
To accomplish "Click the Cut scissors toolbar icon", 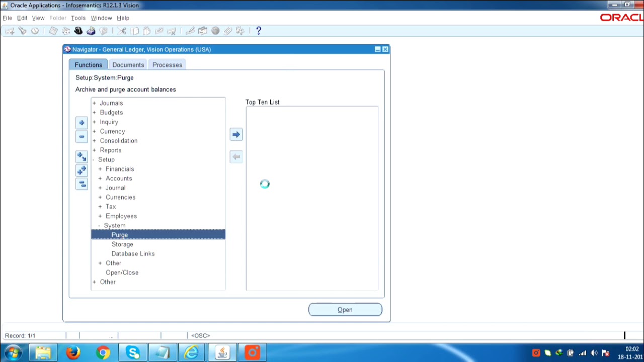I will [122, 31].
